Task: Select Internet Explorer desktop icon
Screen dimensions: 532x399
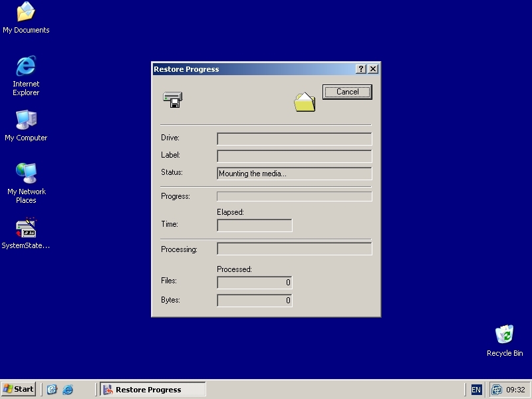Action: 26,76
